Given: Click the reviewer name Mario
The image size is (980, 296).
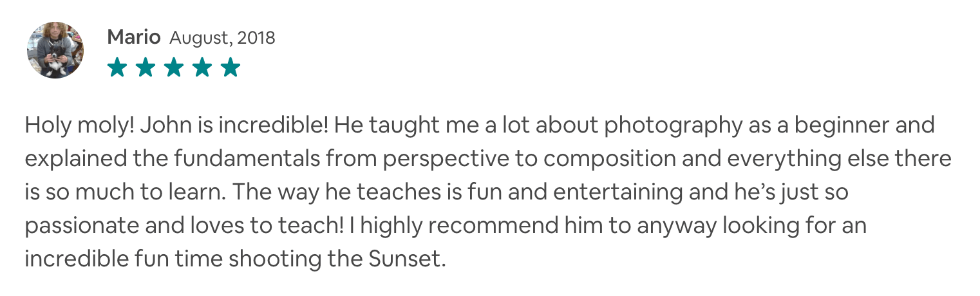Looking at the screenshot, I should tap(134, 37).
